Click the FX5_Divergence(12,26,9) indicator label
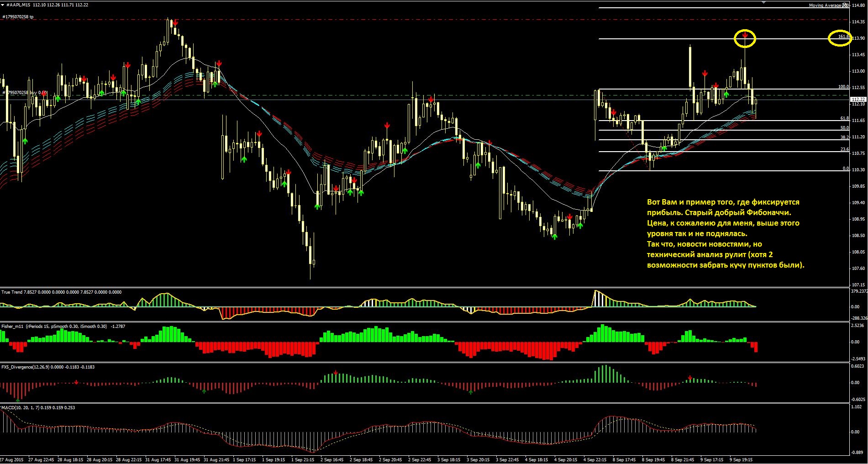Image resolution: width=868 pixels, height=464 pixels. tap(48, 367)
